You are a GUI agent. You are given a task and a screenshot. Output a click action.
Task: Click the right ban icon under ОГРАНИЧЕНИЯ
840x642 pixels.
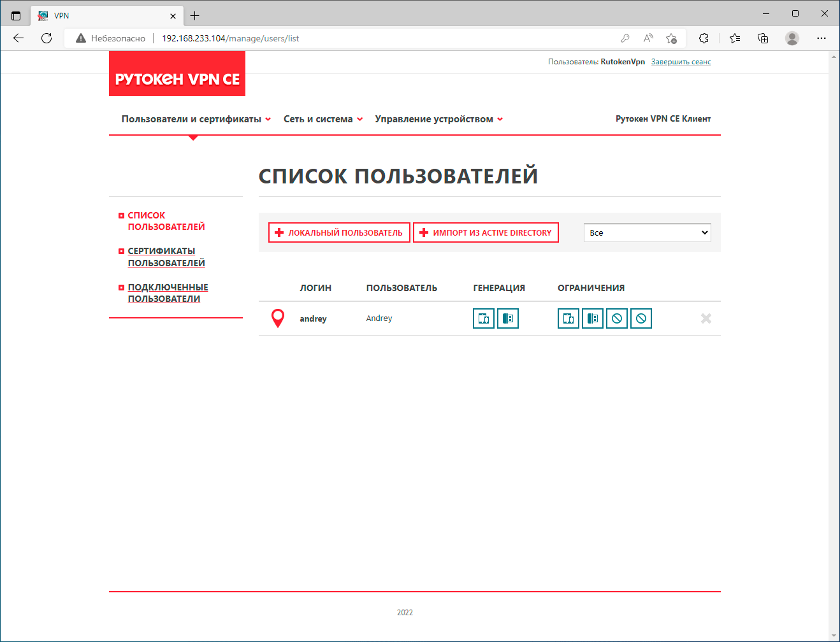click(x=641, y=318)
